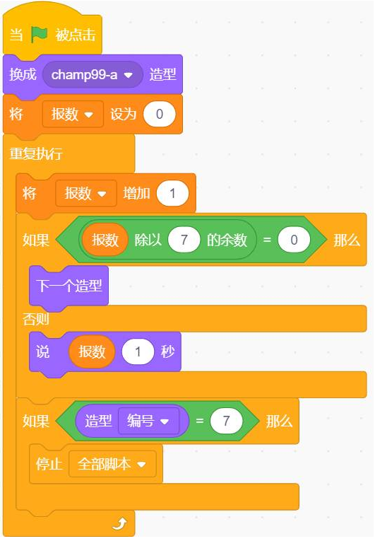Open 报数 variable dropdown in 增加 block
The width and height of the screenshot is (392, 541).
(x=86, y=193)
